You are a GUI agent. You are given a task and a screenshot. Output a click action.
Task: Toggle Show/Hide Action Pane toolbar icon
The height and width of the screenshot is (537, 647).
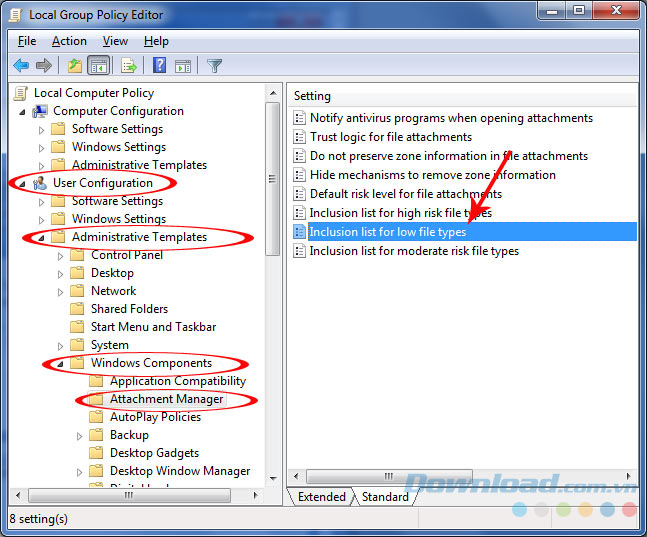(x=183, y=65)
